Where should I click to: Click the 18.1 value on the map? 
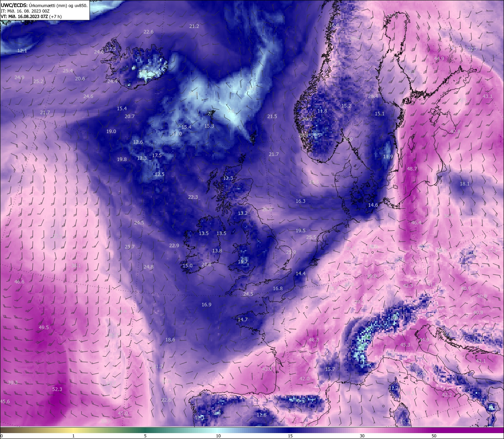(465, 183)
